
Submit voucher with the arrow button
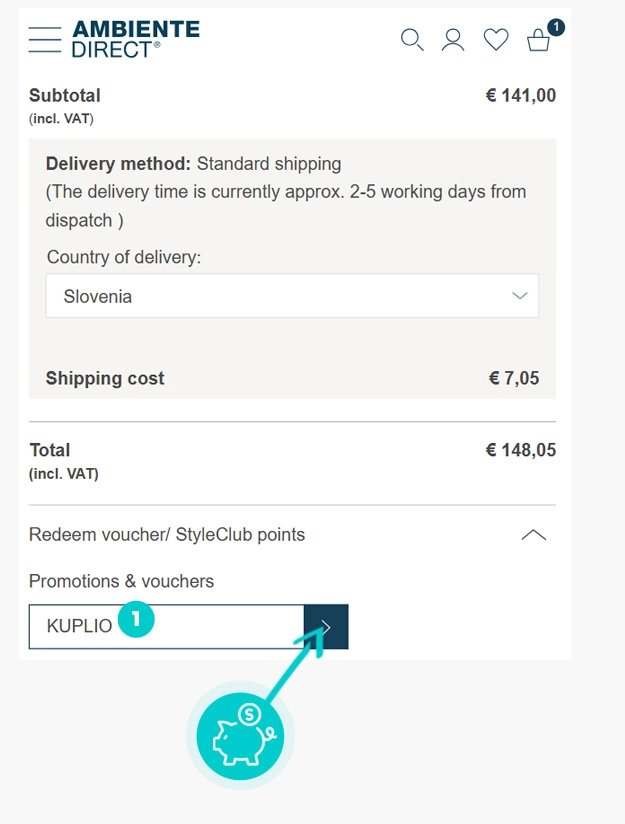coord(326,627)
